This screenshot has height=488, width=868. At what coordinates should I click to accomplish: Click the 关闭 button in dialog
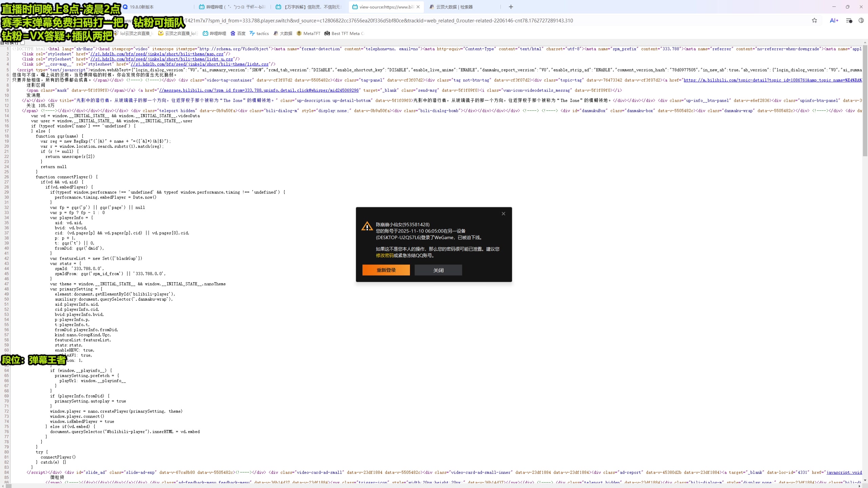coord(438,270)
